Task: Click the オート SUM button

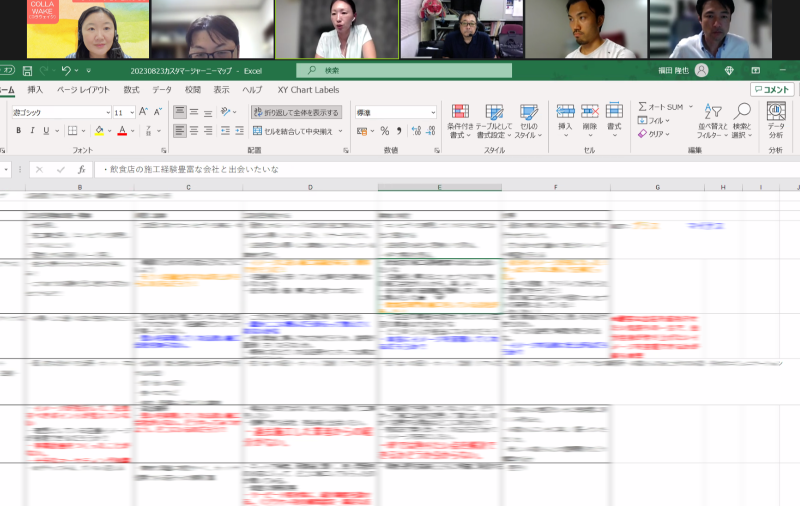Action: point(664,107)
